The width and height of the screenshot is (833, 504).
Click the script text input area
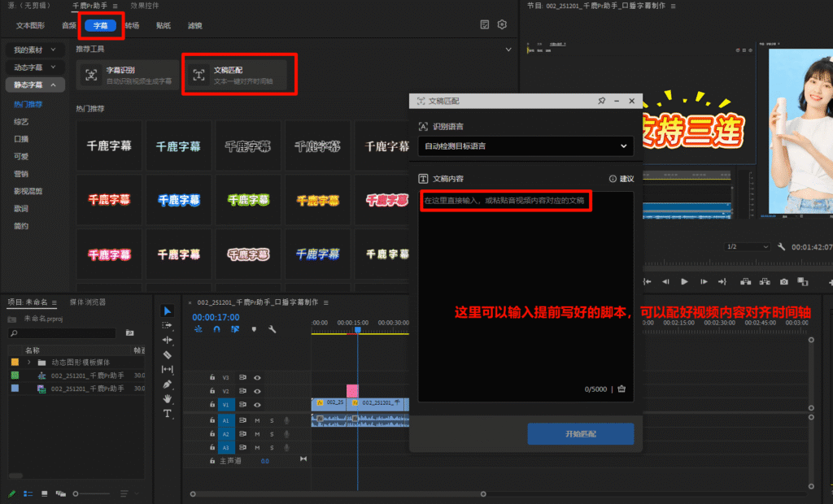pos(526,297)
